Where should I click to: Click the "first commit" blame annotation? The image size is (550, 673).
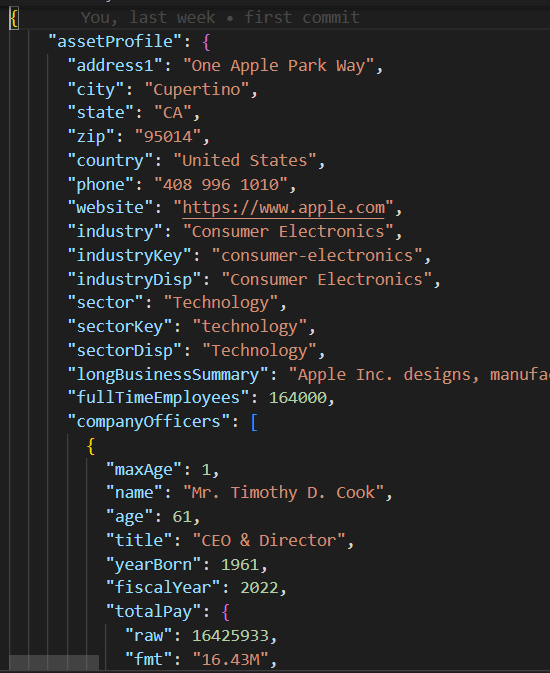click(302, 18)
